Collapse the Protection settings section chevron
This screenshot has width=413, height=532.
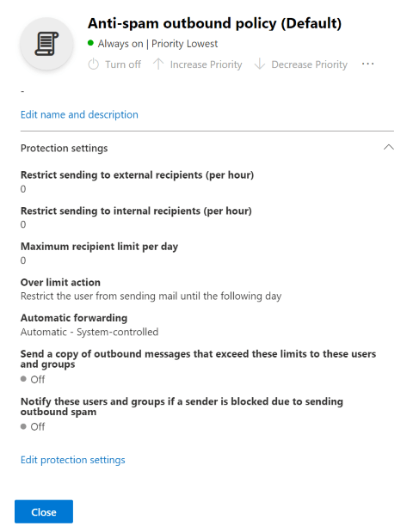coord(389,147)
